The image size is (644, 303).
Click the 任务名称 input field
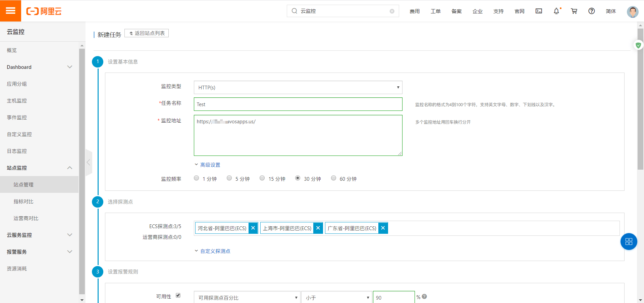tap(298, 104)
